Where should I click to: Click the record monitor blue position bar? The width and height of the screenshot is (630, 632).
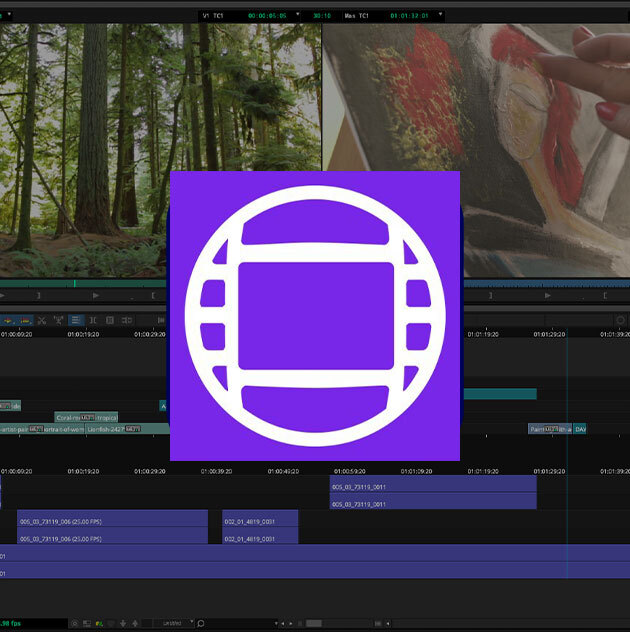click(x=547, y=284)
